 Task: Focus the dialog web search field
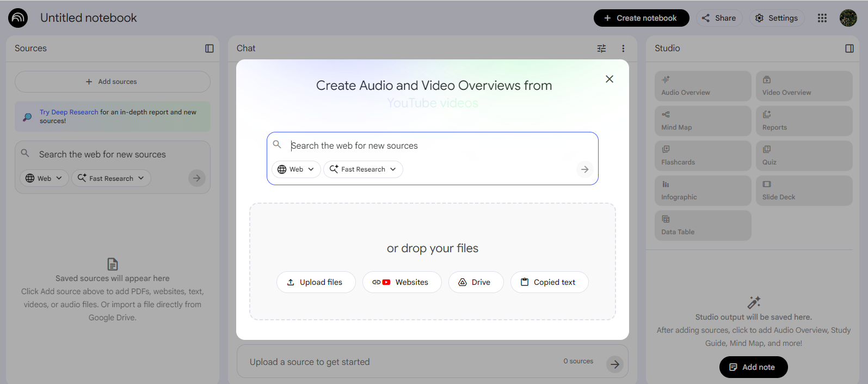435,146
